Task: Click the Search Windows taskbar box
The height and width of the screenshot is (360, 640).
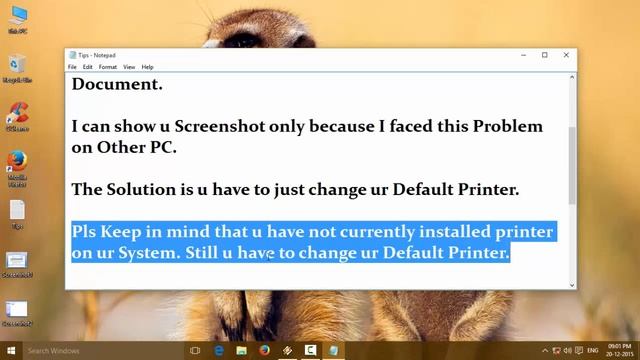Action: point(102,351)
